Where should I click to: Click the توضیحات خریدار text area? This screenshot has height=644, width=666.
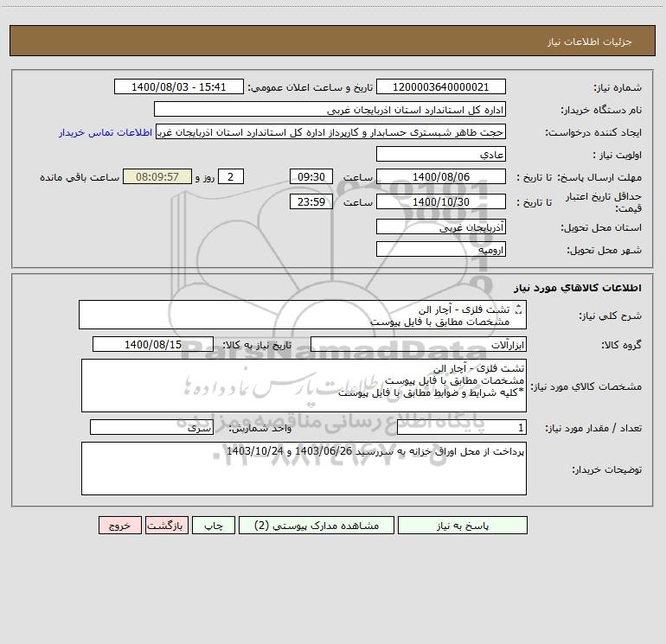pyautogui.click(x=304, y=469)
